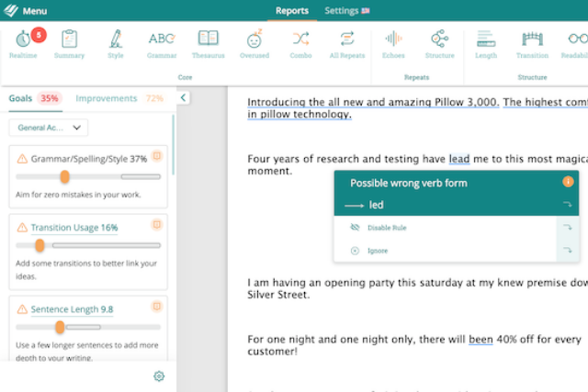Click the ProWritingAid logo icon
The width and height of the screenshot is (588, 392).
10,10
